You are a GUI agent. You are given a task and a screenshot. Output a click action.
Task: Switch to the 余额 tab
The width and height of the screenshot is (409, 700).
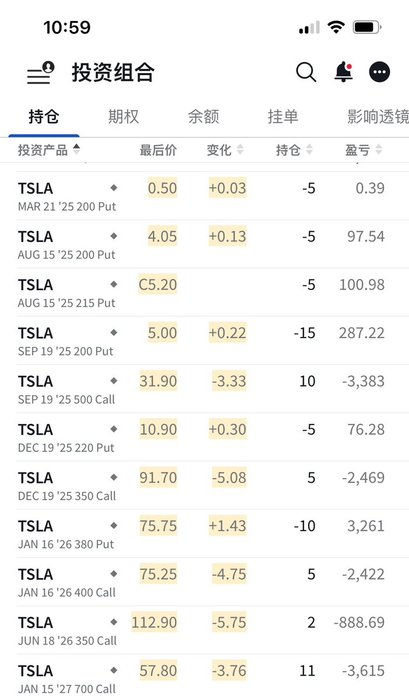pos(204,117)
